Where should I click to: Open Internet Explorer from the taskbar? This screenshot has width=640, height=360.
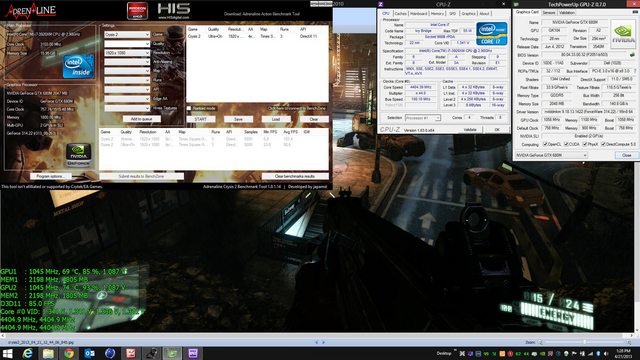click(27, 353)
